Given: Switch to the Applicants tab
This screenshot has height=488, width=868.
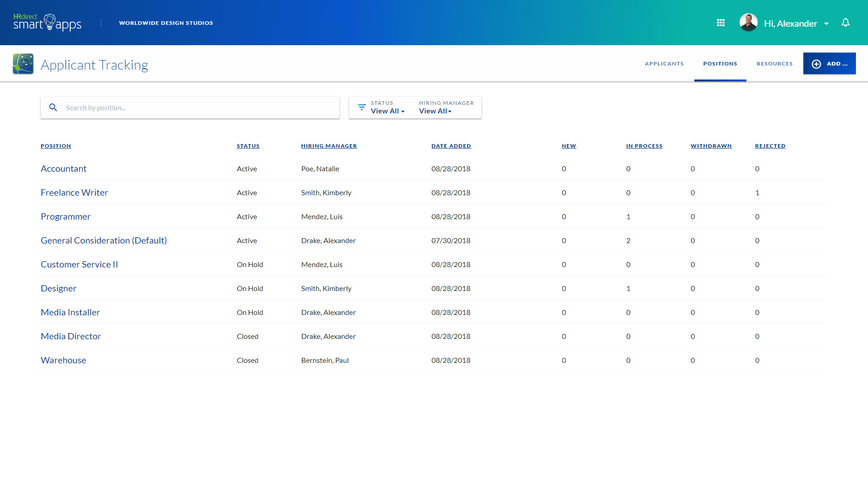Looking at the screenshot, I should click(664, 64).
